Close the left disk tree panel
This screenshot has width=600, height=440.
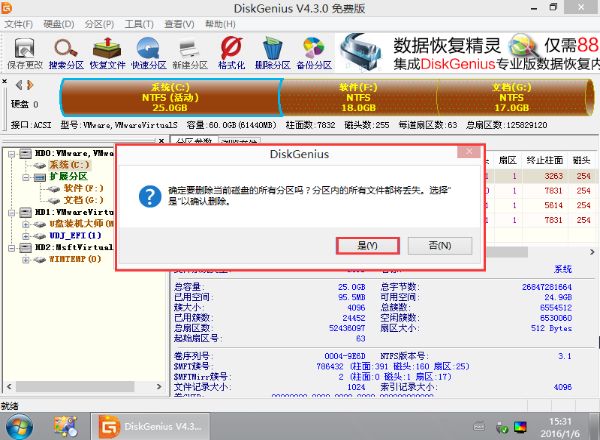pyautogui.click(x=161, y=141)
